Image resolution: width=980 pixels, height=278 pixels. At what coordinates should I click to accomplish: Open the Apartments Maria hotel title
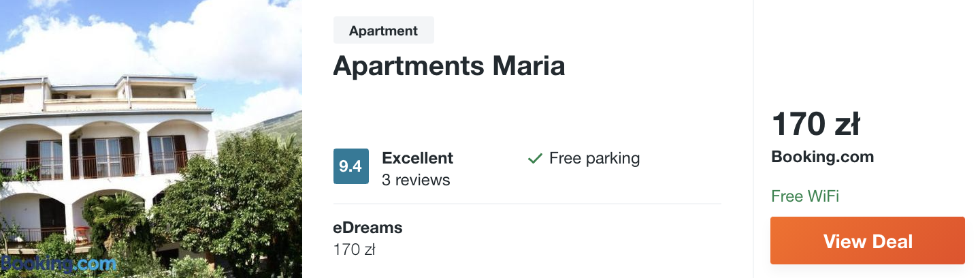pyautogui.click(x=449, y=66)
